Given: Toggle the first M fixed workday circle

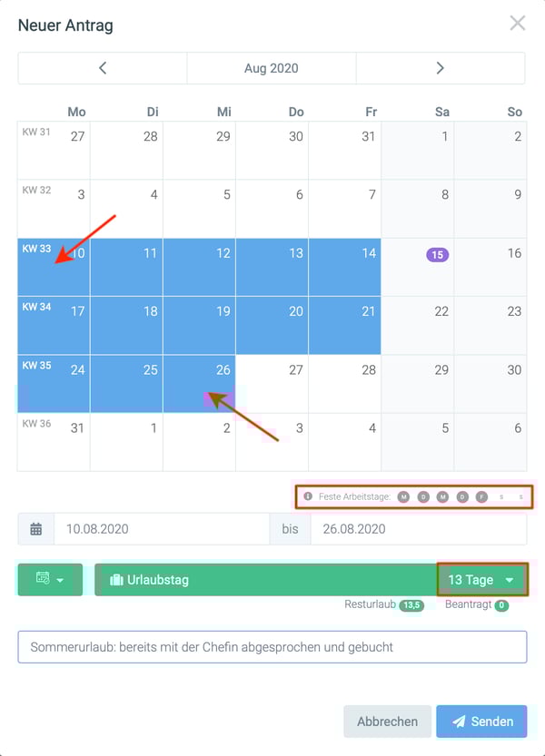Looking at the screenshot, I should (x=403, y=496).
